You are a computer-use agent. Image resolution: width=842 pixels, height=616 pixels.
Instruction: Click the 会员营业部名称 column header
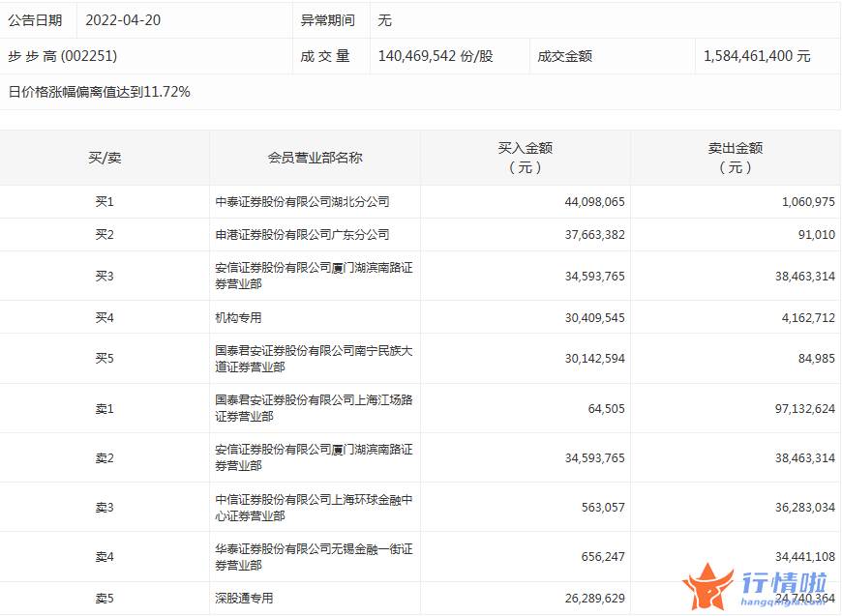(x=316, y=158)
